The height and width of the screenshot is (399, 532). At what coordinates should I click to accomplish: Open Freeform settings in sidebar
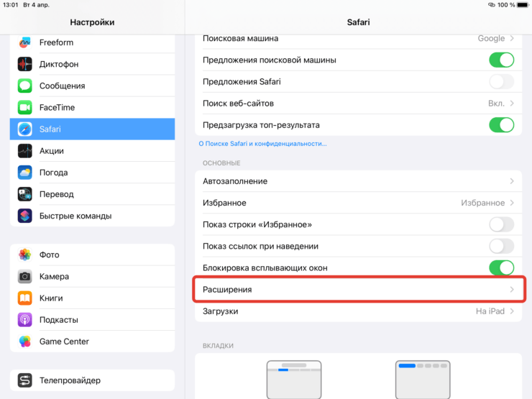click(92, 42)
